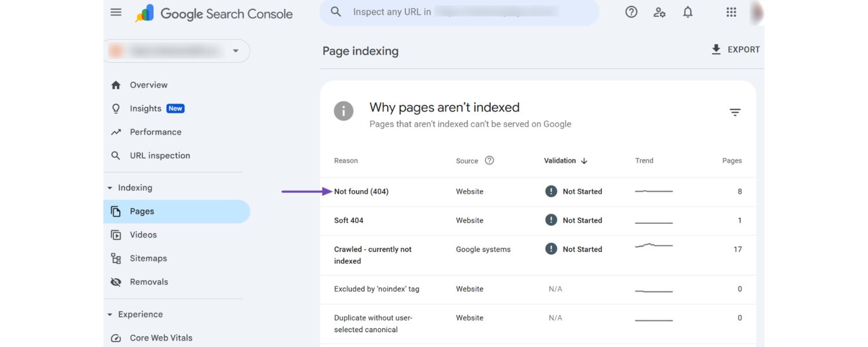Viewport: 868px width, 347px height.
Task: Switch to Videos in the sidebar
Action: [x=142, y=234]
